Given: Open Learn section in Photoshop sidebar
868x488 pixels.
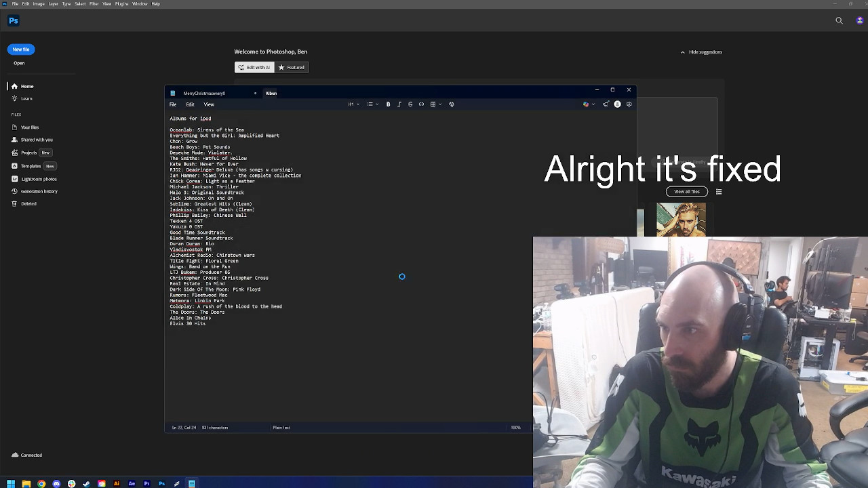Looking at the screenshot, I should click(x=22, y=98).
